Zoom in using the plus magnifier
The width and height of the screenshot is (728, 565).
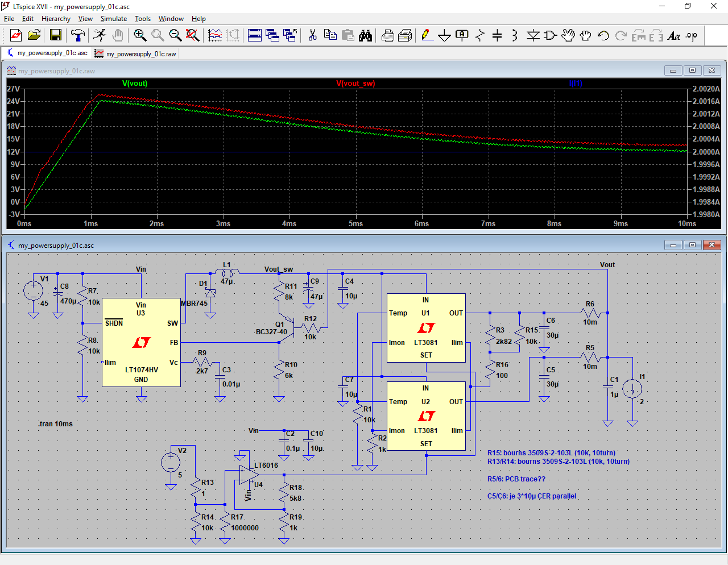click(x=140, y=35)
